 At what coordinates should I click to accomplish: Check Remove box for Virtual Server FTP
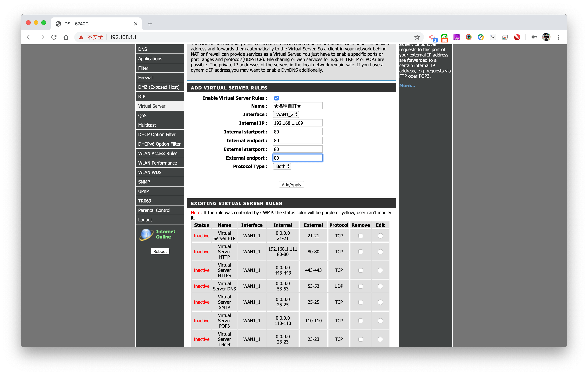(x=360, y=236)
